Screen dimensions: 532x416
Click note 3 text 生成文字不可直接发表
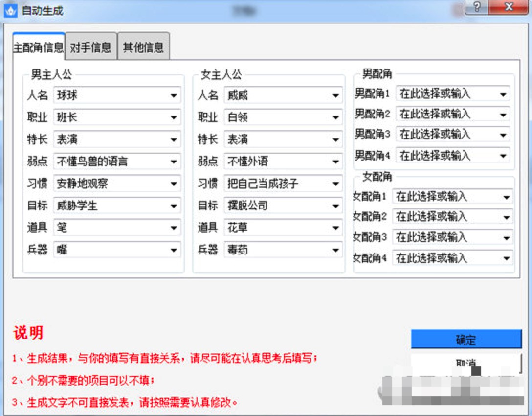coord(78,403)
